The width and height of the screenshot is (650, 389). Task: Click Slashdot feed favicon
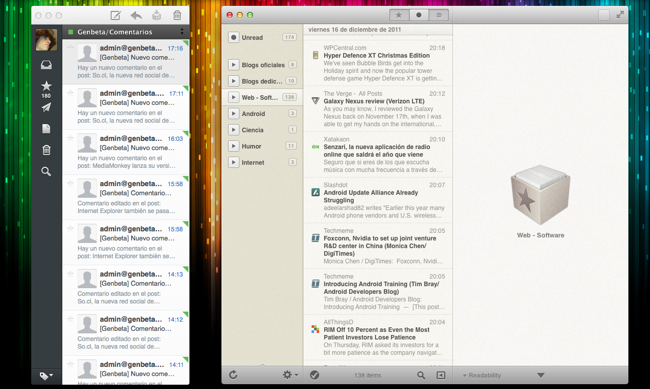click(x=315, y=192)
